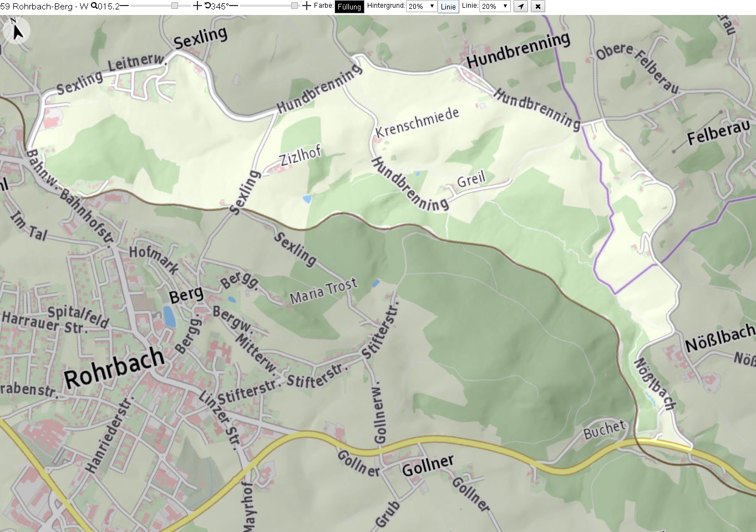Click the Linie color button
Screen dimensions: 756x532
tap(448, 7)
